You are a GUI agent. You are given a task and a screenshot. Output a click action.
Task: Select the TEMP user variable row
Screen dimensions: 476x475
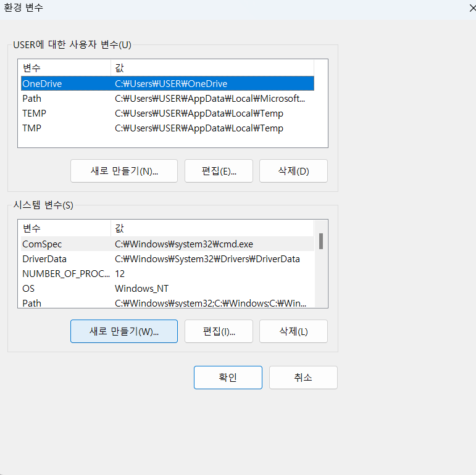[167, 113]
